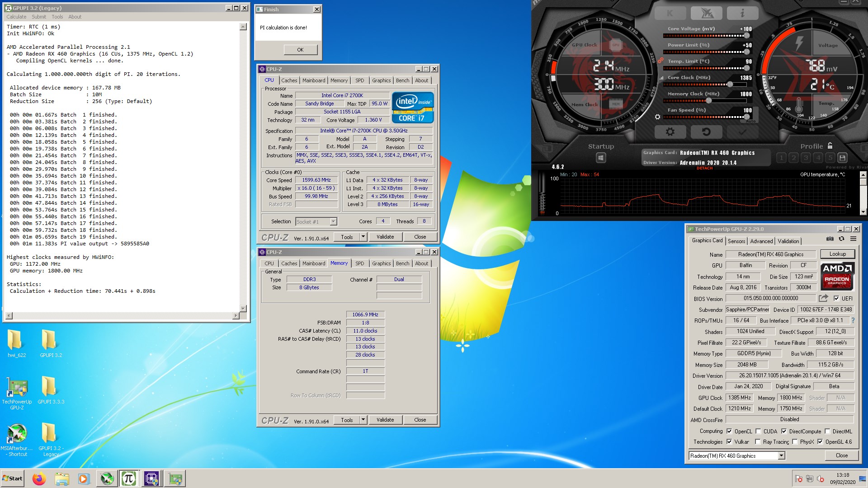Click the DETACH link under driver version
868x488 pixels.
[x=704, y=168]
